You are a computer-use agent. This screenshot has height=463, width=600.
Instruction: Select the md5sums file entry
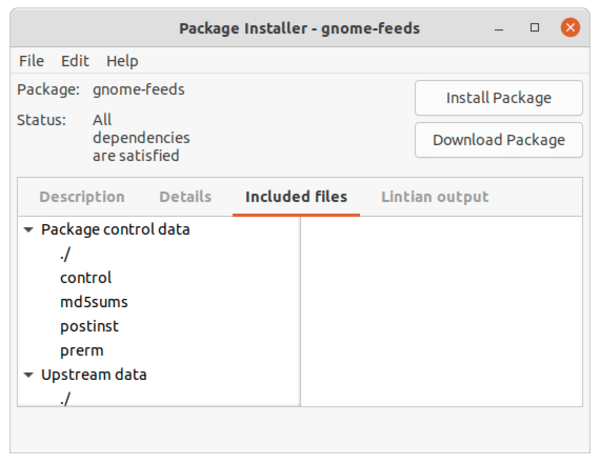pos(94,302)
